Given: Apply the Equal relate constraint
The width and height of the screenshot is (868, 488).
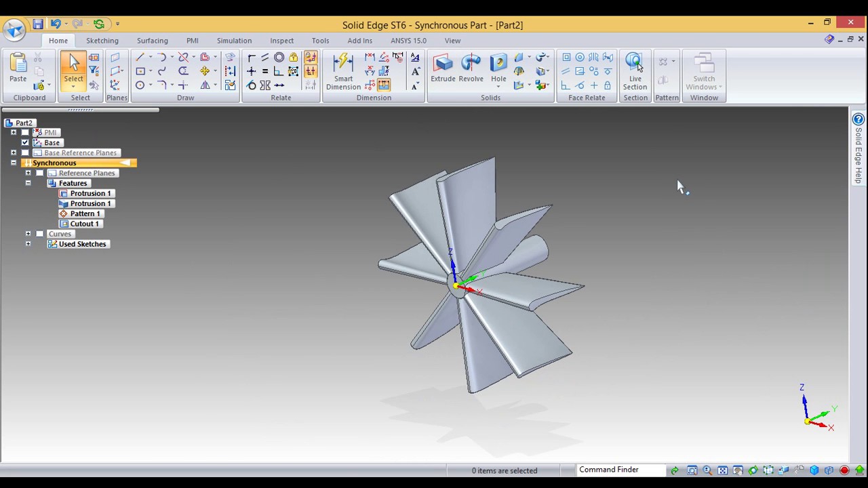Looking at the screenshot, I should [x=265, y=71].
